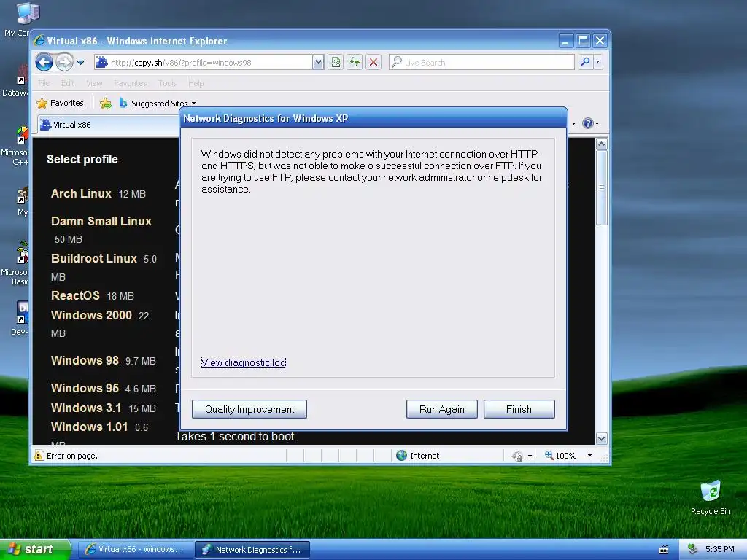The width and height of the screenshot is (747, 560).
Task: Select the Virtual x86 browser tab
Action: 109,125
